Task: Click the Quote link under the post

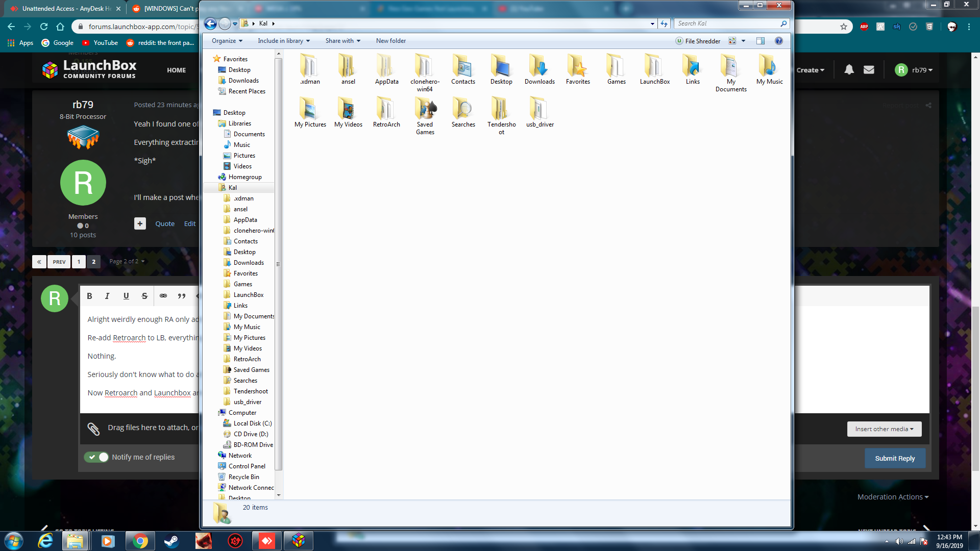Action: pyautogui.click(x=165, y=223)
